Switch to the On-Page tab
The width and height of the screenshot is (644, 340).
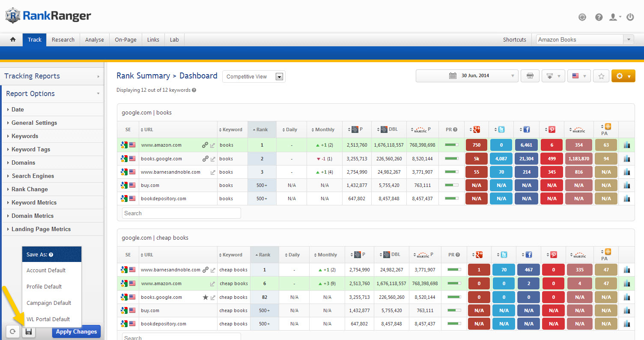point(125,39)
